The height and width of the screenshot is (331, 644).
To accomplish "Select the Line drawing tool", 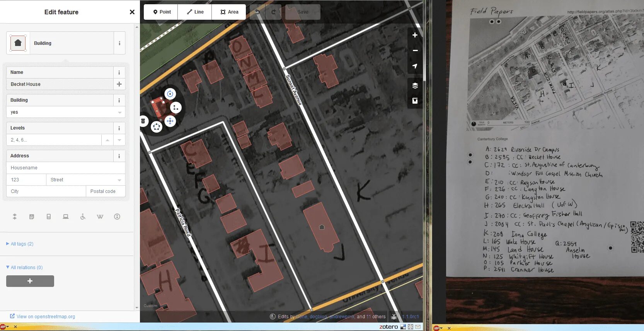I will coord(195,12).
